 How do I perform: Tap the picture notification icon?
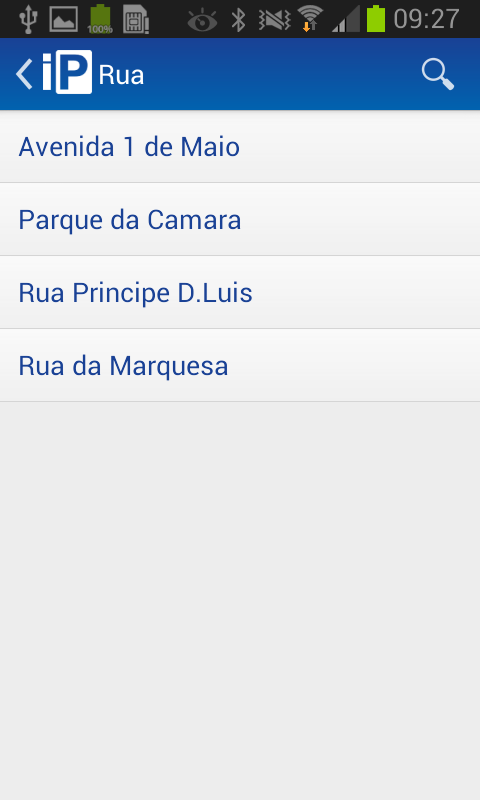64,19
